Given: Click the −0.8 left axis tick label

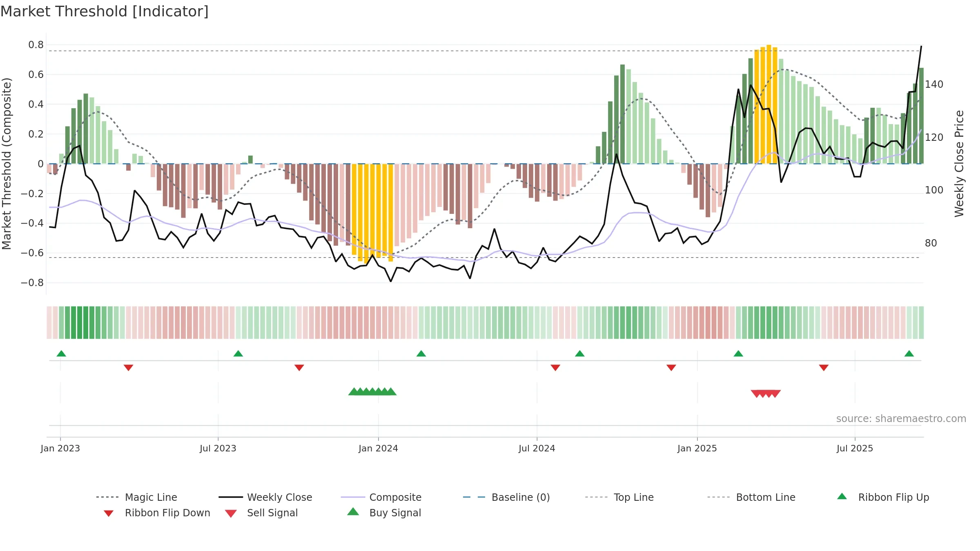Looking at the screenshot, I should [32, 283].
